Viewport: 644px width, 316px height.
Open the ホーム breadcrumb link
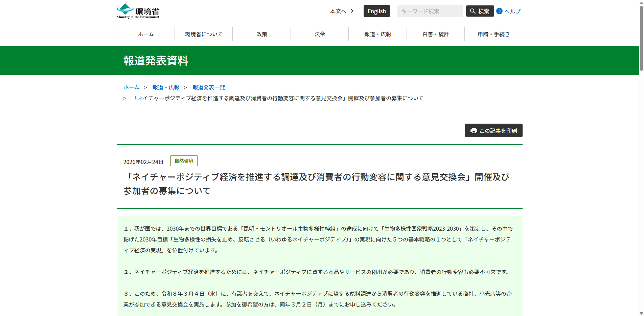coord(131,87)
